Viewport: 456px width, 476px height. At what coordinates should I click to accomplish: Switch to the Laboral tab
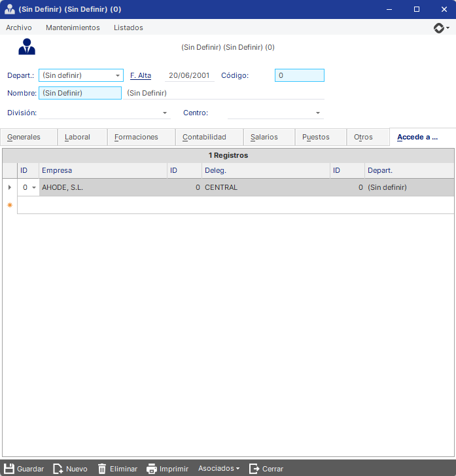[82, 137]
